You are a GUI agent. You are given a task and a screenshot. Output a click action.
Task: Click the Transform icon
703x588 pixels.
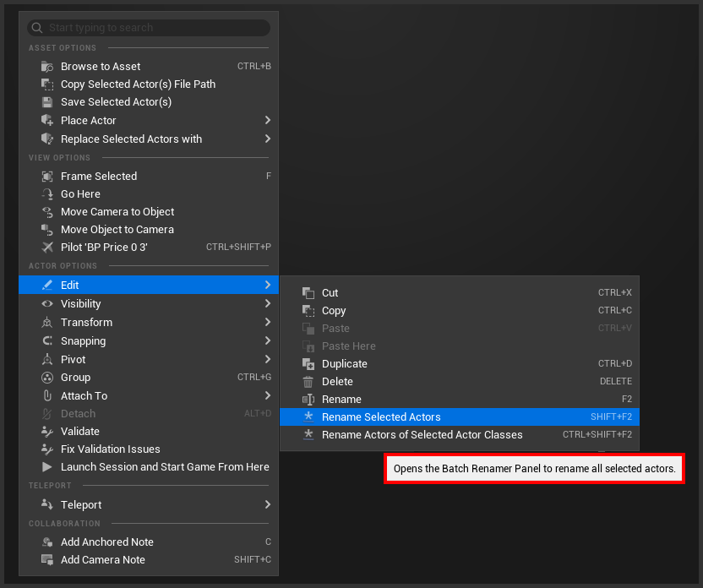[x=47, y=322]
